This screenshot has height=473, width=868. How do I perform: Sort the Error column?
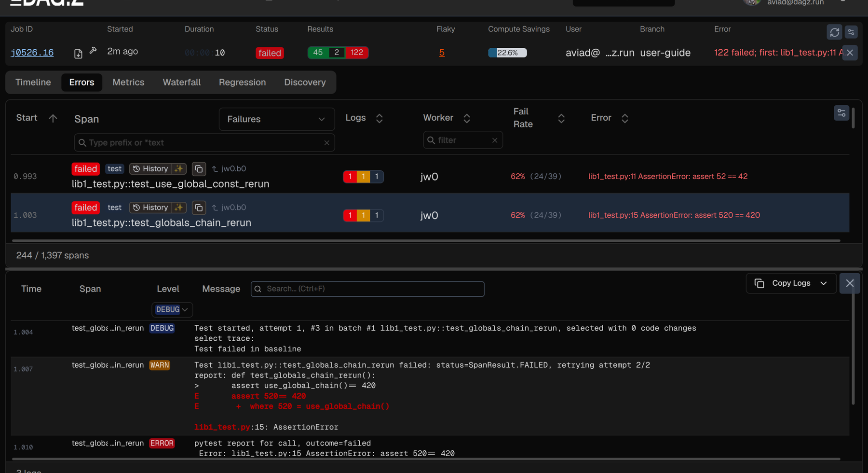tap(625, 118)
